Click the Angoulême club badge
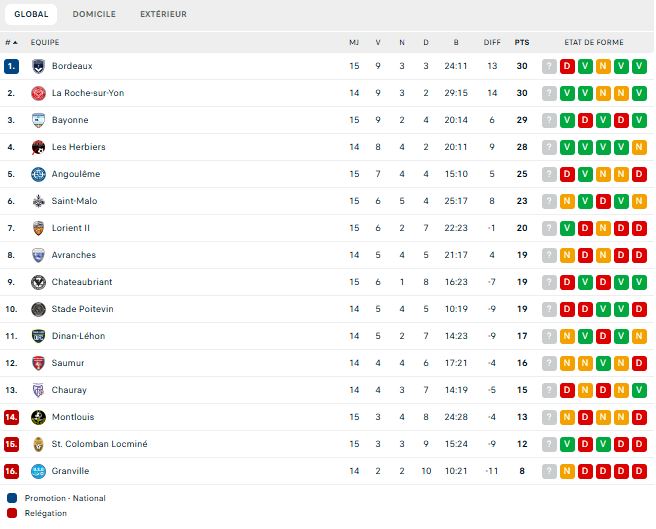The width and height of the screenshot is (656, 529). coord(38,174)
